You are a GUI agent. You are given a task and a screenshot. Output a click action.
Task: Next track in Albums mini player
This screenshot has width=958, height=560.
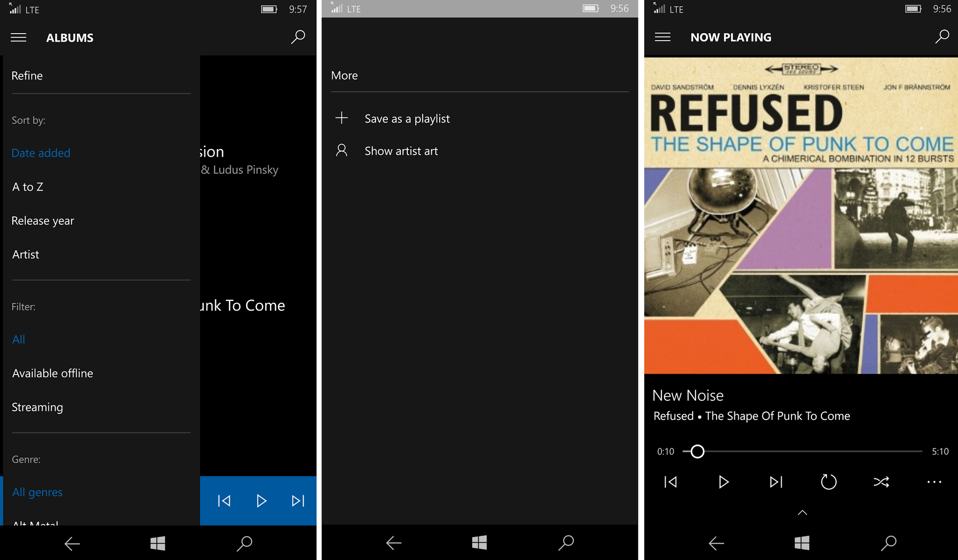[x=298, y=501]
